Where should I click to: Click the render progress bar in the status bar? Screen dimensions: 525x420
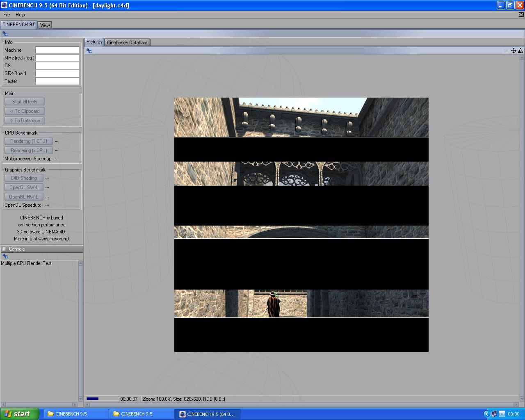102,399
